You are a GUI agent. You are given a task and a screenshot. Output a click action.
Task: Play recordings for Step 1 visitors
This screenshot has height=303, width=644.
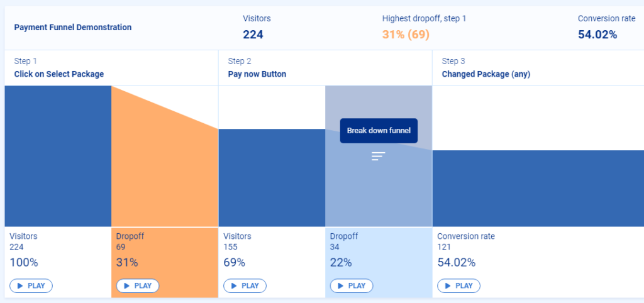(31, 286)
